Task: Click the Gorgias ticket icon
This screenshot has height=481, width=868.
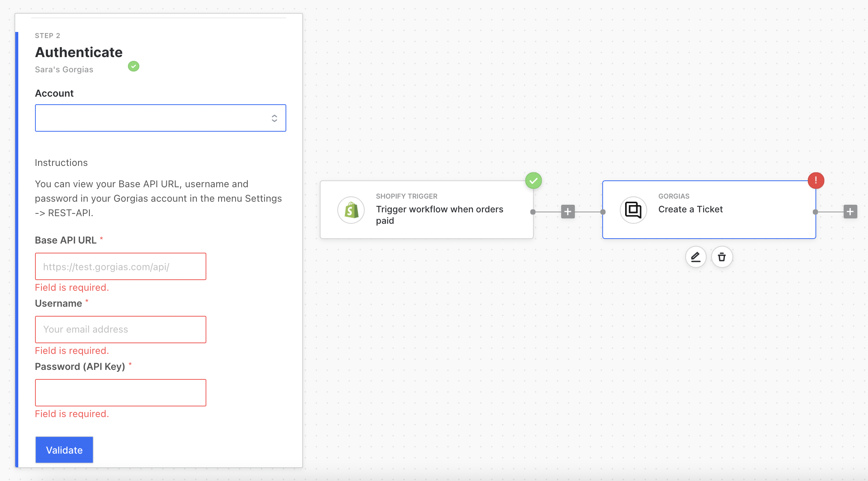Action: 633,210
